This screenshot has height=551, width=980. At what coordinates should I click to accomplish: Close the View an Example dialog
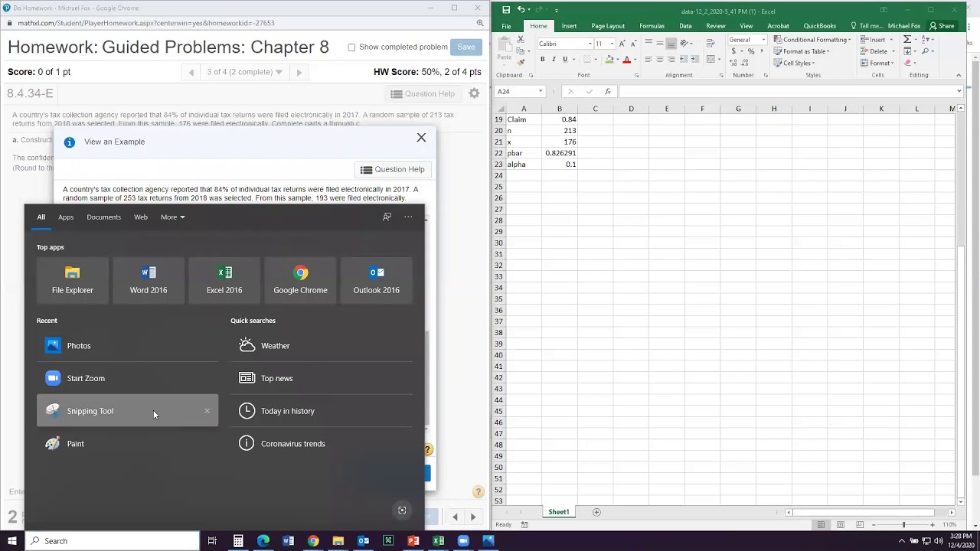pos(421,138)
